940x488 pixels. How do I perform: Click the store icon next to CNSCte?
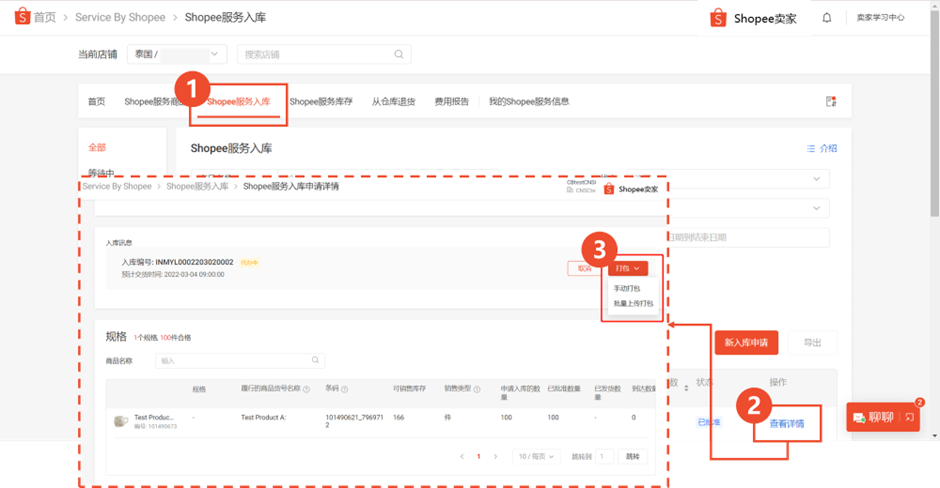click(570, 190)
